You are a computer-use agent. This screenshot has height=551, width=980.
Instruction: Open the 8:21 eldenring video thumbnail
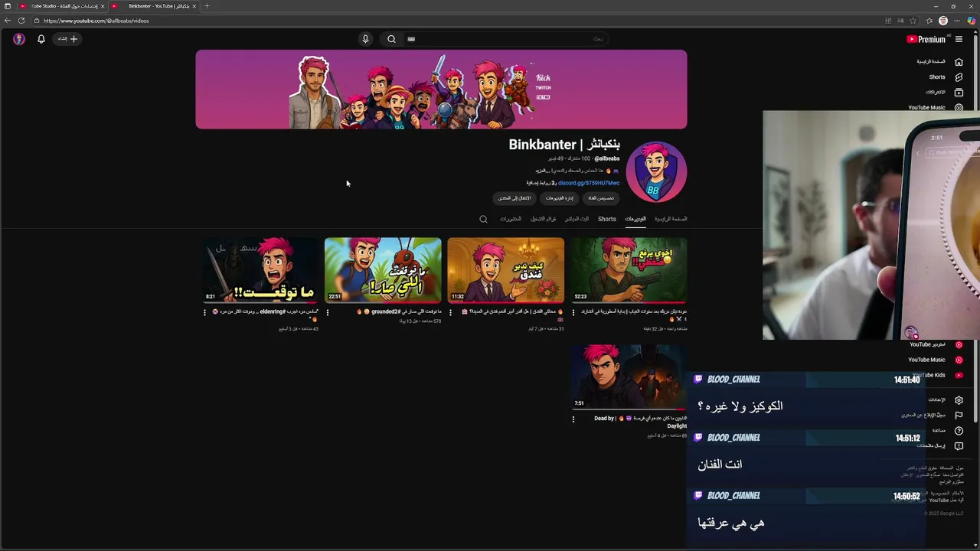pos(260,270)
